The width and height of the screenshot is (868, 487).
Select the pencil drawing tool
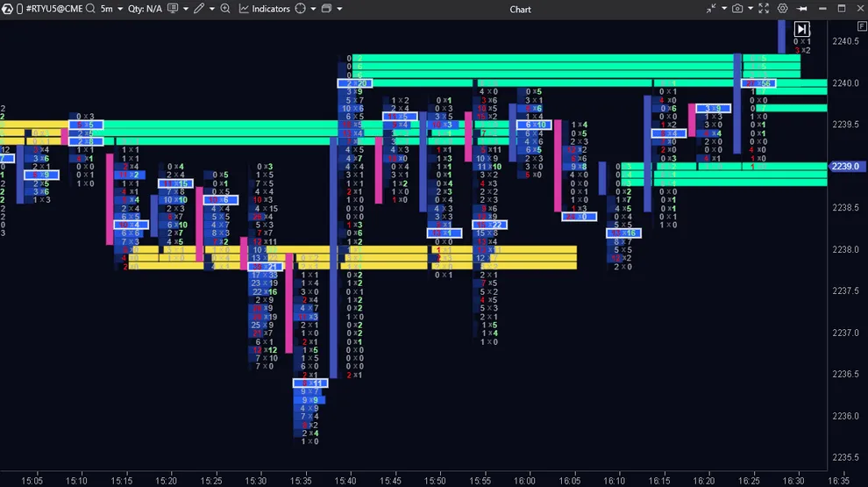click(x=199, y=9)
